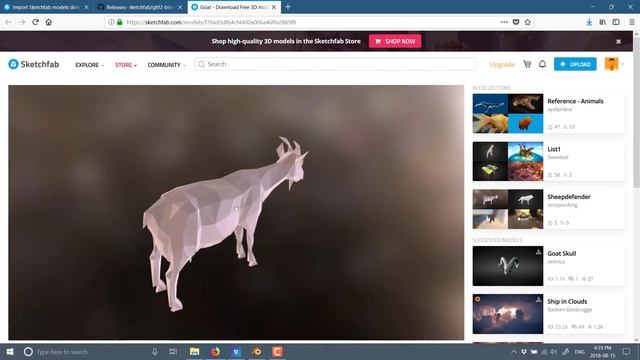Open the List1 collection title
This screenshot has width=640, height=360.
[553, 149]
